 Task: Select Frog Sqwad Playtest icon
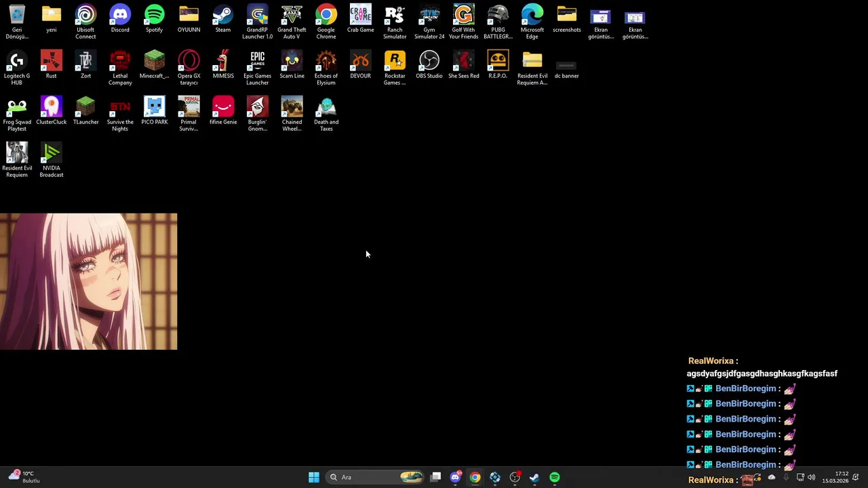pos(17,114)
